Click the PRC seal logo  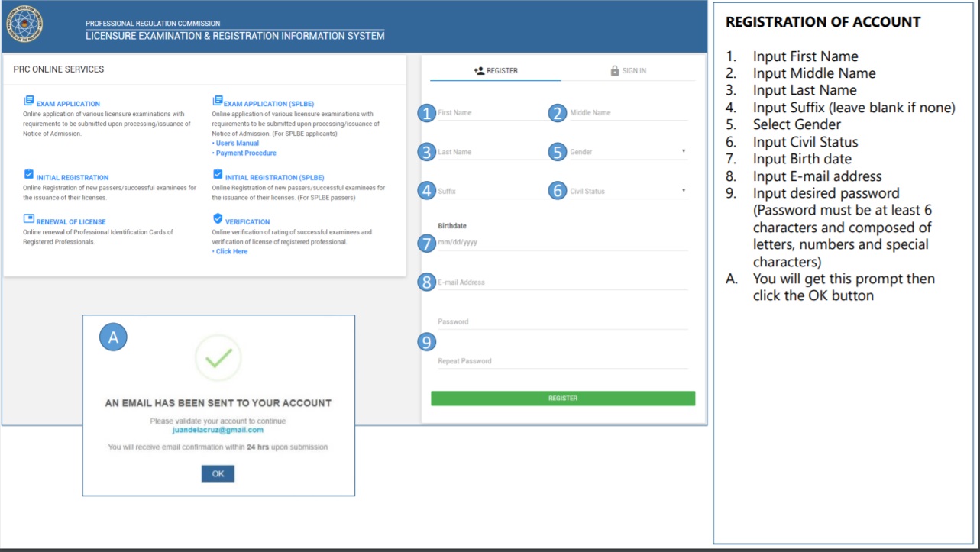click(24, 24)
